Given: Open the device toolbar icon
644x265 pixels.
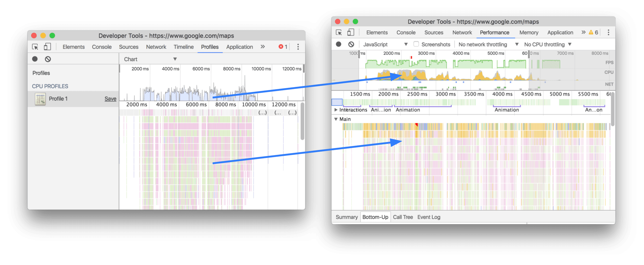Looking at the screenshot, I should (x=47, y=47).
